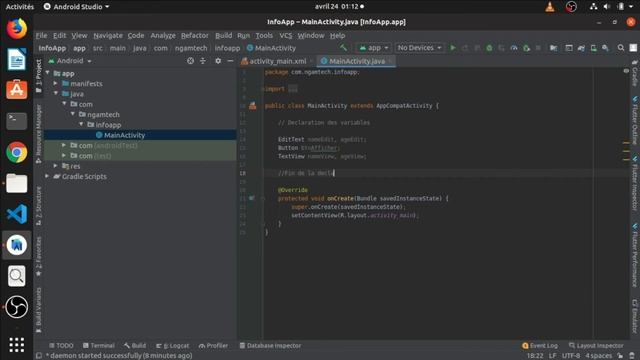Open the app run configuration dropdown
Viewport: 640px width, 360px height.
click(373, 48)
